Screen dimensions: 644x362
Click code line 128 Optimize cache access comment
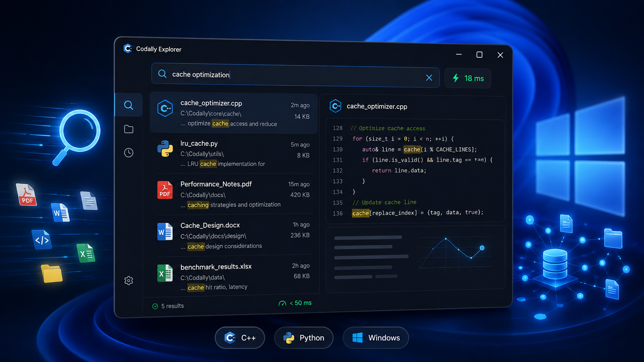(x=387, y=128)
